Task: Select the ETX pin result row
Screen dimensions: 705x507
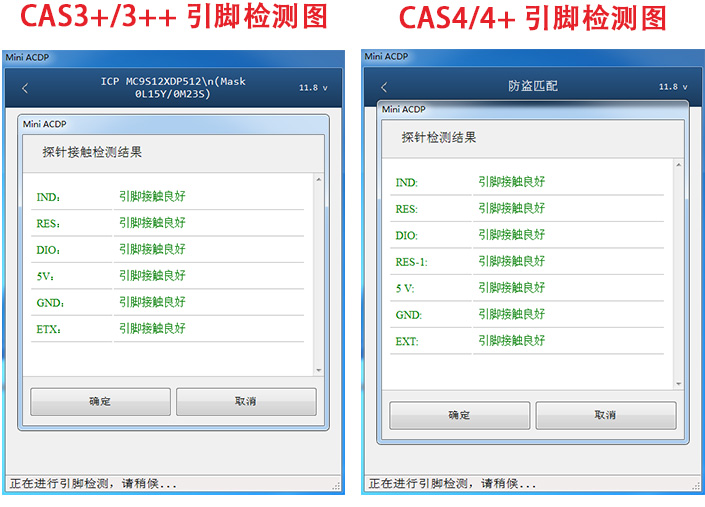Action: pos(167,329)
